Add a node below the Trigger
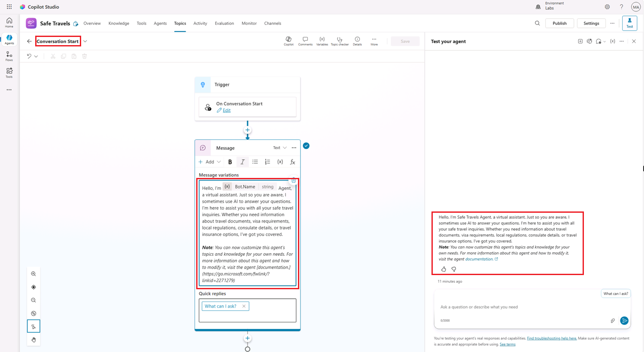This screenshot has width=644, height=352. click(x=247, y=130)
